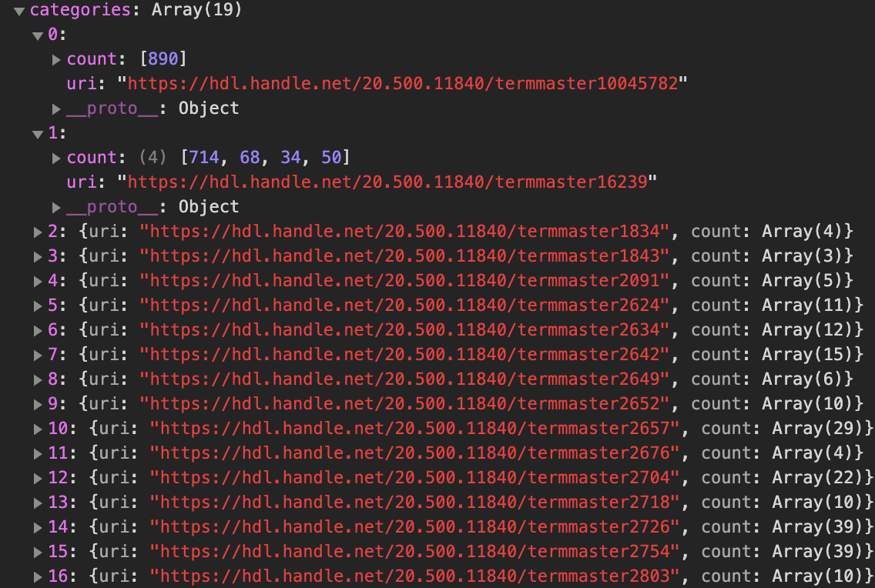Screen dimensions: 875x588
Task: Click the termmaster16239 uri string
Action: 387,182
